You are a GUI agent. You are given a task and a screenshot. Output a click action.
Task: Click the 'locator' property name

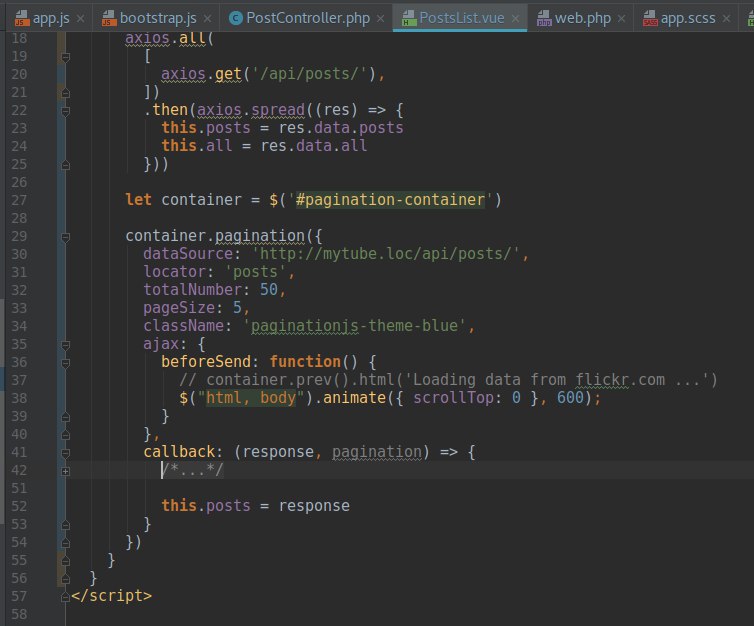pos(175,272)
